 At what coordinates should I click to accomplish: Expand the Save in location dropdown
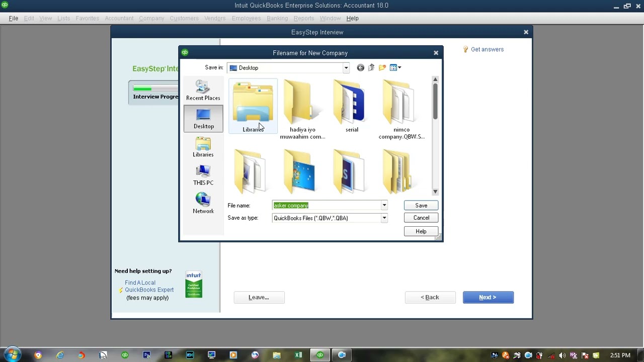(x=346, y=68)
